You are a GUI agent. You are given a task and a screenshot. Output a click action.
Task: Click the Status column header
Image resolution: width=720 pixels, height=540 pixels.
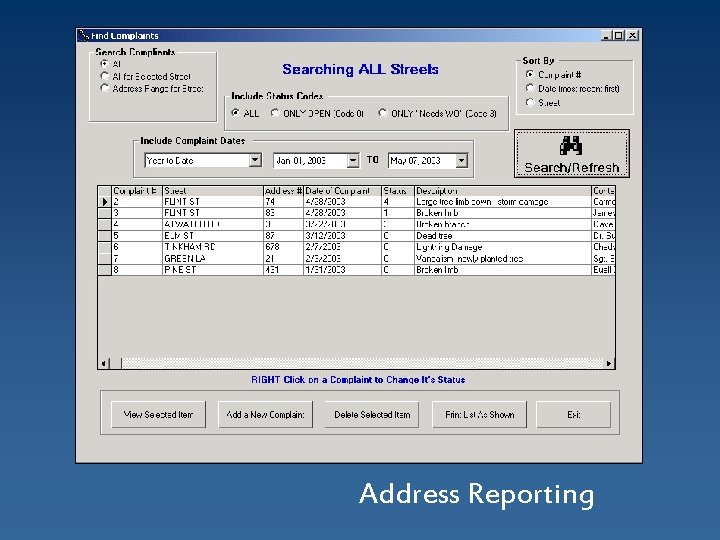398,191
